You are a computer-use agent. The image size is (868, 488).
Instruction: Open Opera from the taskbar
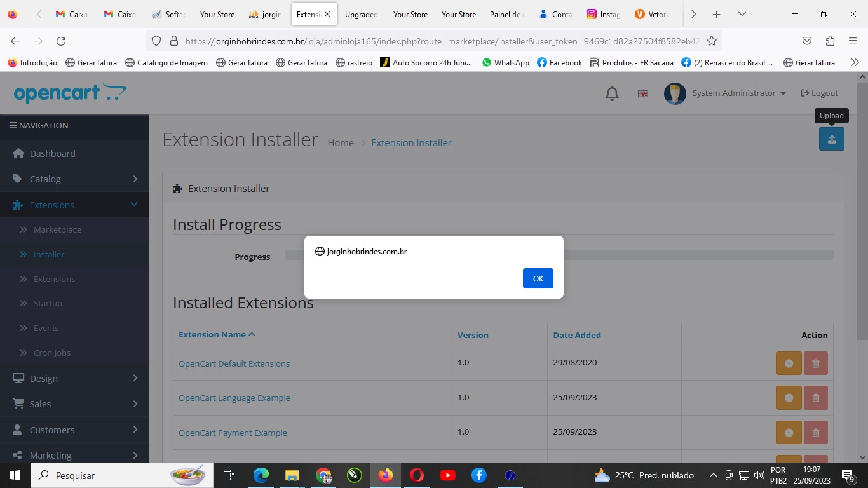(417, 475)
